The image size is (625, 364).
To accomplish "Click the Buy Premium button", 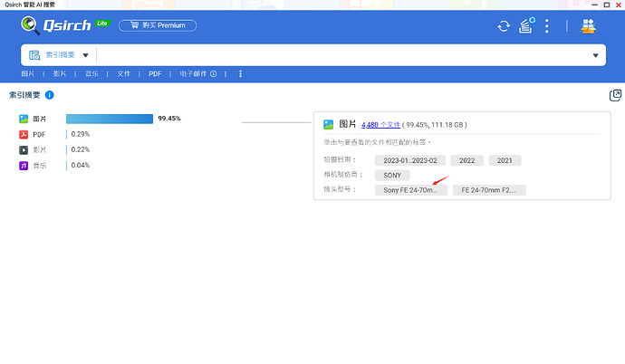I will pyautogui.click(x=158, y=25).
